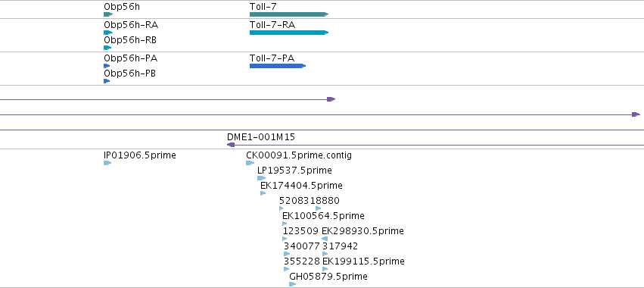Select the EK100564.5prime EST arrow
644x288 pixels.
click(285, 224)
